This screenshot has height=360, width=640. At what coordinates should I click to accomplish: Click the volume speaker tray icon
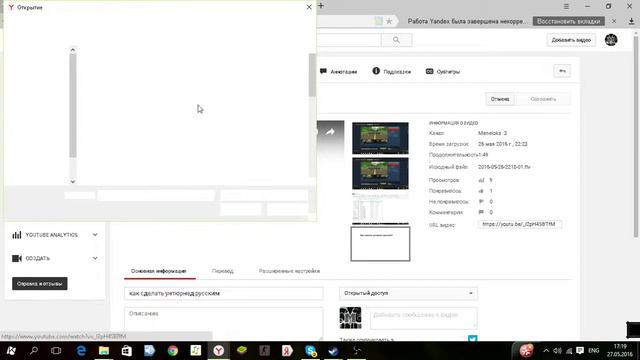click(x=557, y=351)
